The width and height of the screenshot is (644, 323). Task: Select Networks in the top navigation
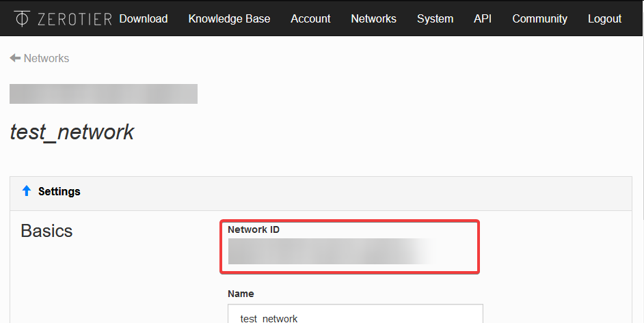pos(373,18)
